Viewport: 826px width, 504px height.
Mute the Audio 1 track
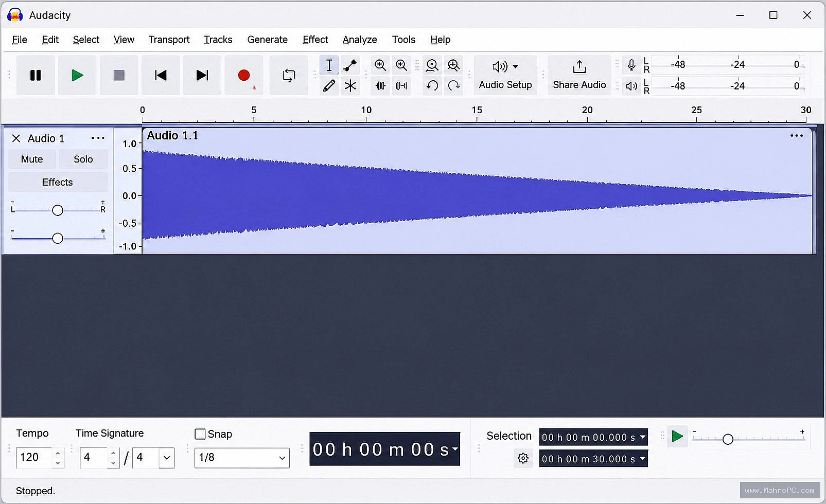tap(32, 159)
